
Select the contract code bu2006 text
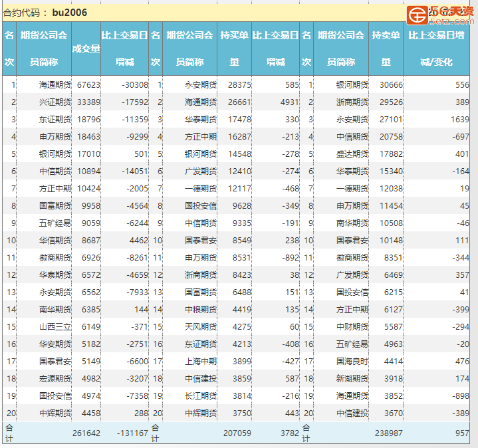click(69, 13)
